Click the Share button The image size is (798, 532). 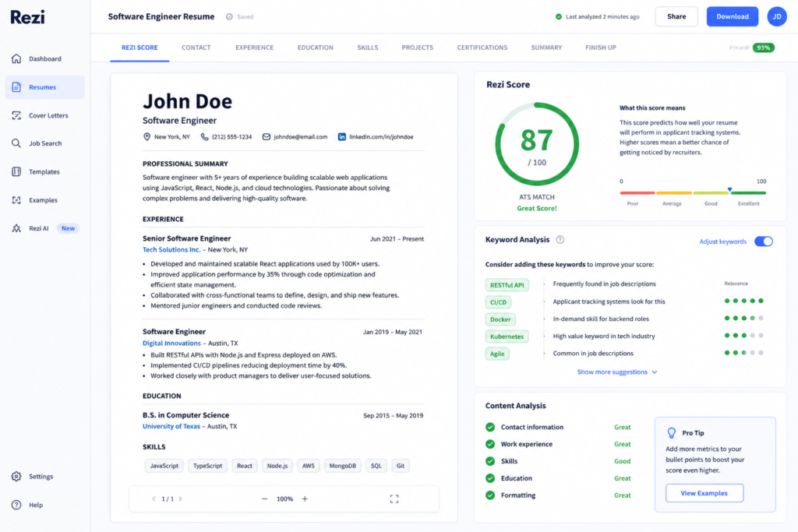[676, 17]
